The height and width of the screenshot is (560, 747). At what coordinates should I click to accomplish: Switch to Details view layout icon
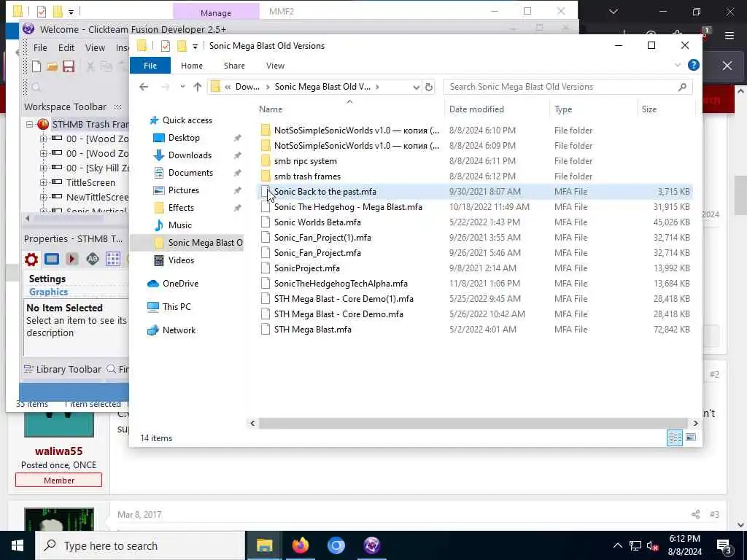click(x=675, y=437)
